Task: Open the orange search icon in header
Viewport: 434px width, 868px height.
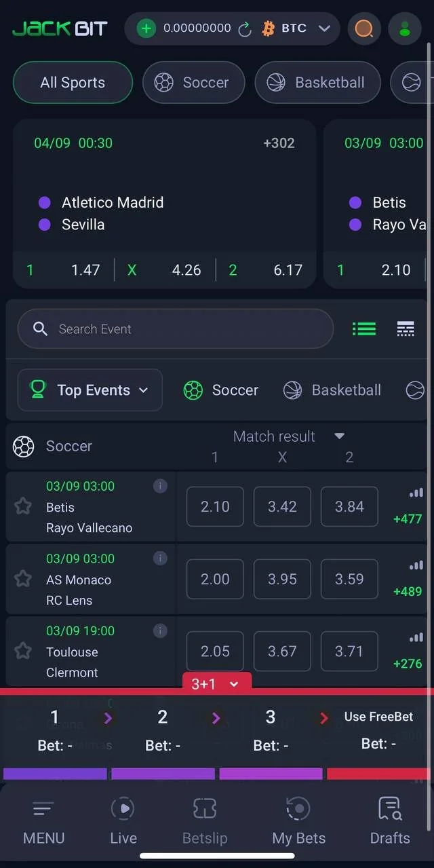Action: 364,29
